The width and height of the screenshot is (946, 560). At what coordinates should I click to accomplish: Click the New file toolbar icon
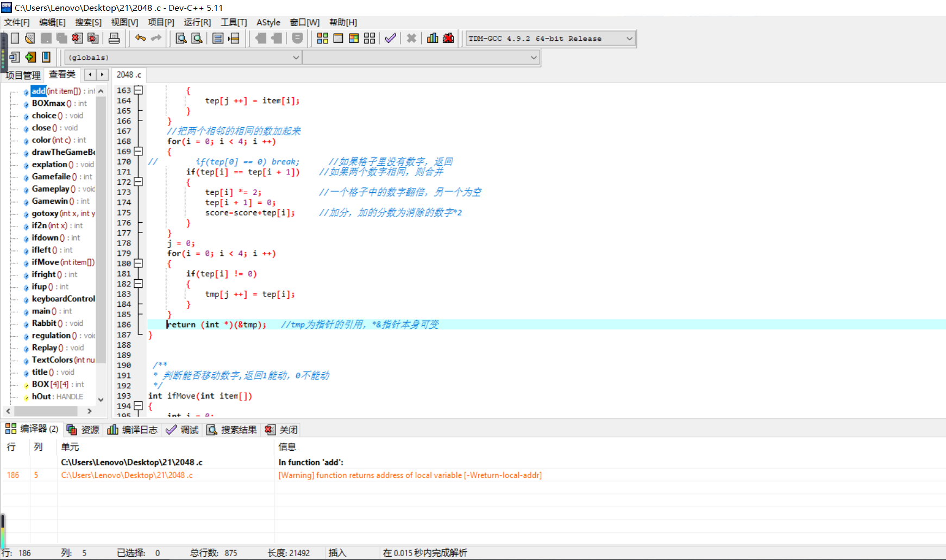click(15, 38)
